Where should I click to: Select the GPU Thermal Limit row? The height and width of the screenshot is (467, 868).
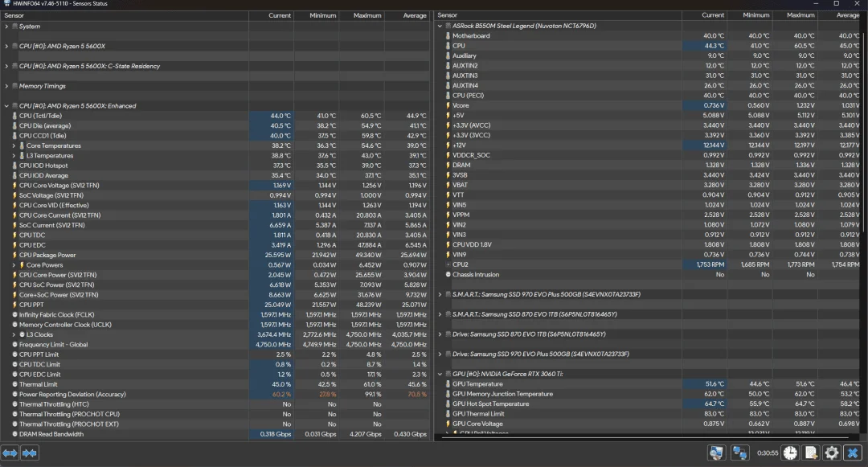(649, 414)
